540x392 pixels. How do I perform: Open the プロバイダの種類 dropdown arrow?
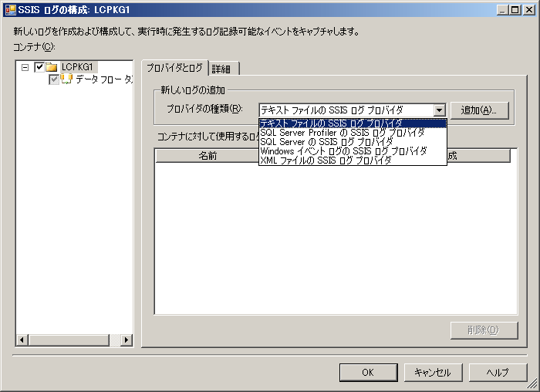click(x=439, y=110)
